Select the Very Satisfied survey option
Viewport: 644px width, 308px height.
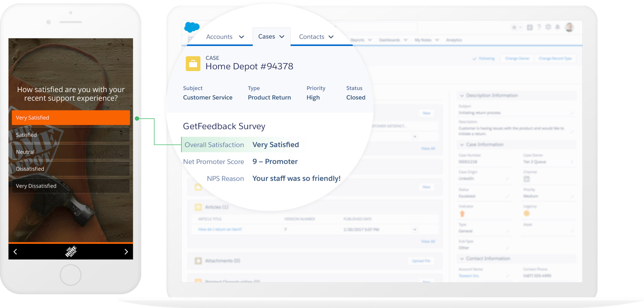tap(71, 118)
